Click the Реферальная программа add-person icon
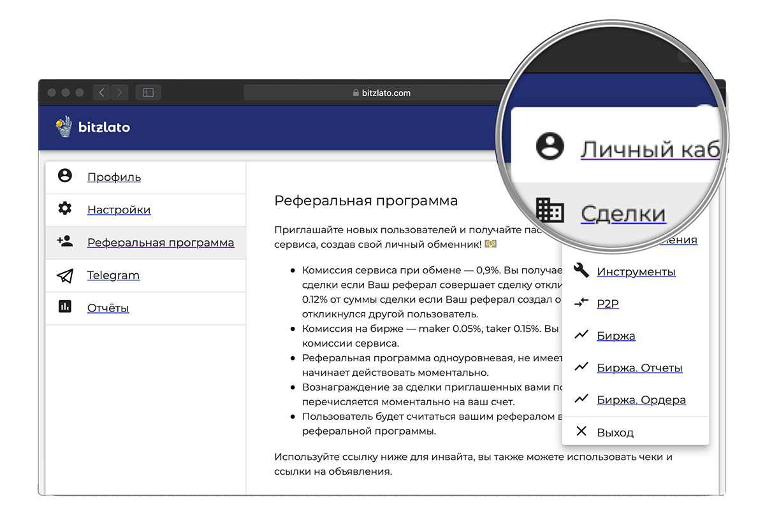 (x=65, y=241)
